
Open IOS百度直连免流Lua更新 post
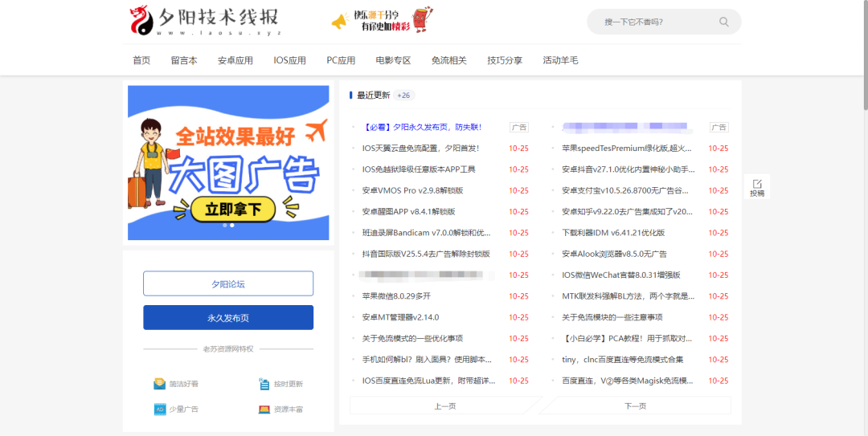(x=429, y=381)
